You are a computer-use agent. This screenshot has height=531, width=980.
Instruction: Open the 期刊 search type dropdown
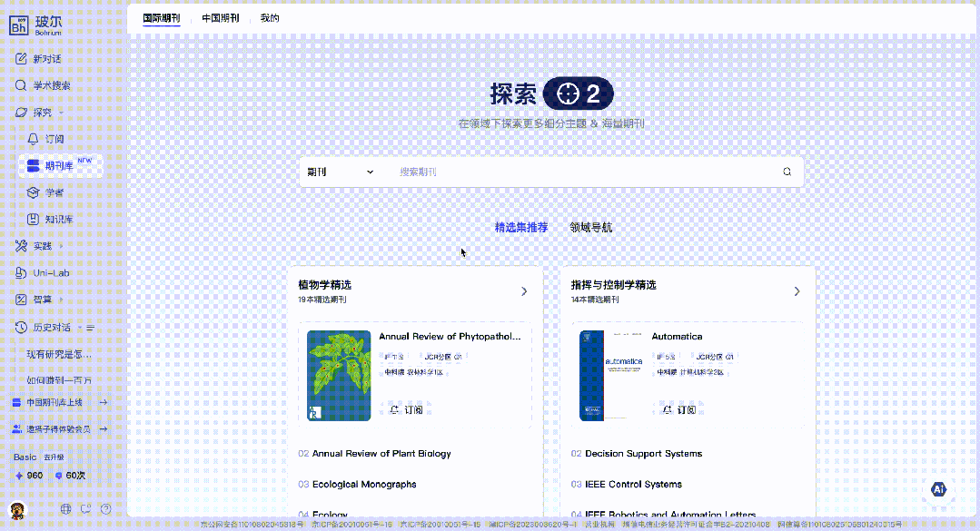click(x=340, y=172)
